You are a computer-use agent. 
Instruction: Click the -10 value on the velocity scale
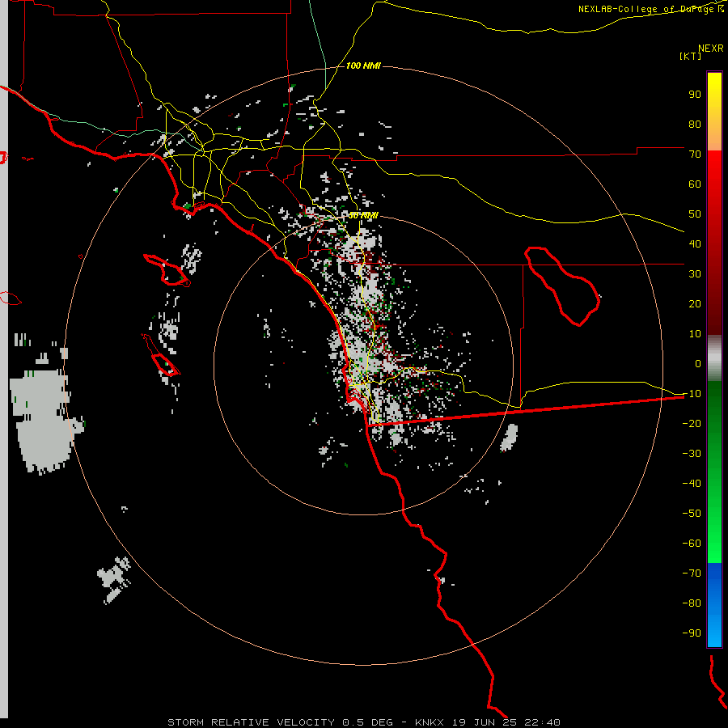692,394
